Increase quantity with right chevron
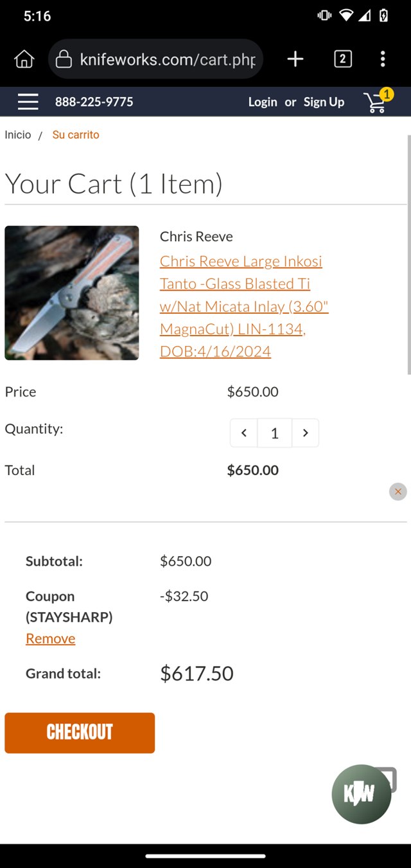This screenshot has height=868, width=411. [x=306, y=433]
